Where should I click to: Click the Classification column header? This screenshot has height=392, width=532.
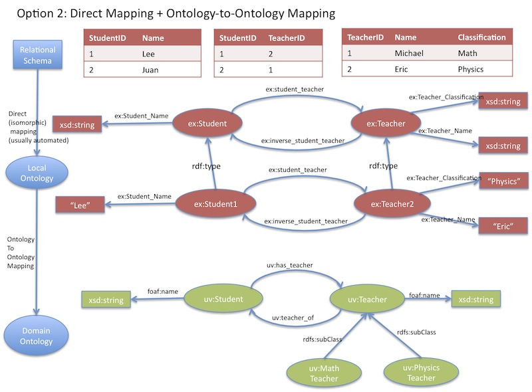[x=481, y=38]
